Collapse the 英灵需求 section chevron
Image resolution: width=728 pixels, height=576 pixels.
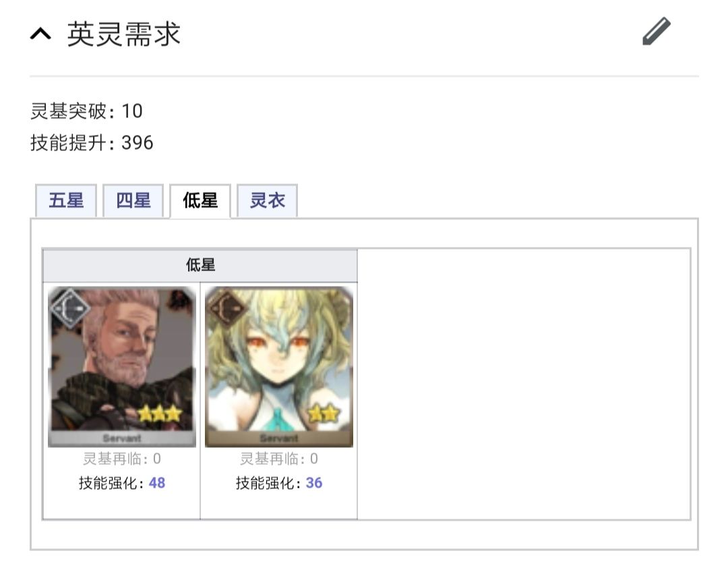(41, 34)
